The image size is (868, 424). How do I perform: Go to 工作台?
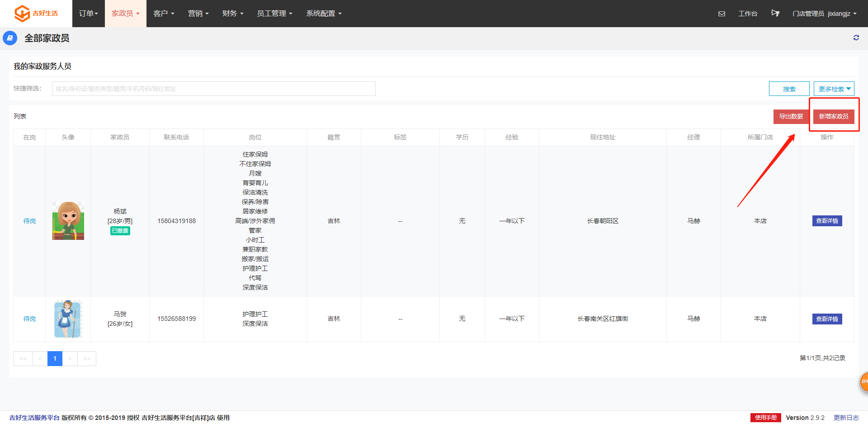(x=748, y=14)
